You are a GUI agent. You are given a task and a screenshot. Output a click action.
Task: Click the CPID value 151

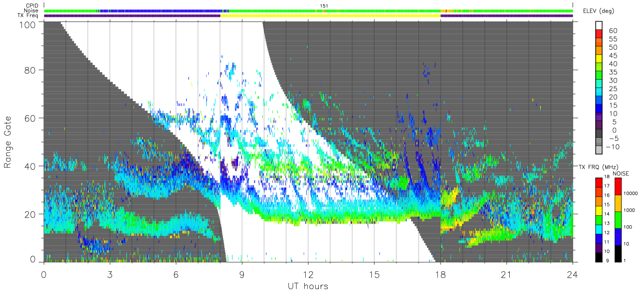pyautogui.click(x=324, y=6)
